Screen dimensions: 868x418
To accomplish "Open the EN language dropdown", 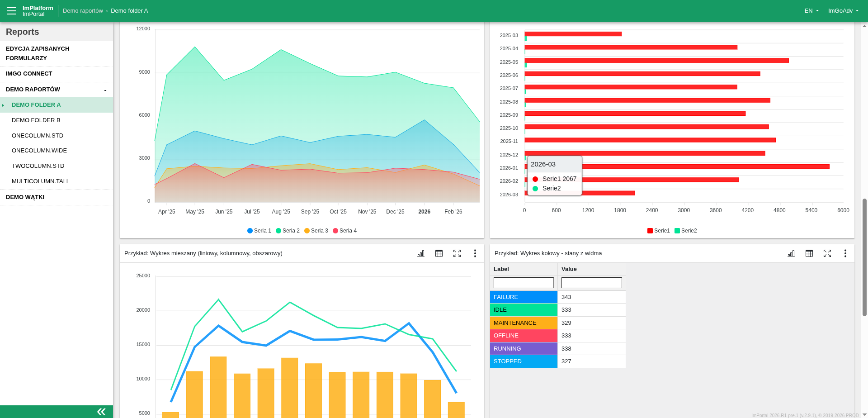I will (811, 11).
